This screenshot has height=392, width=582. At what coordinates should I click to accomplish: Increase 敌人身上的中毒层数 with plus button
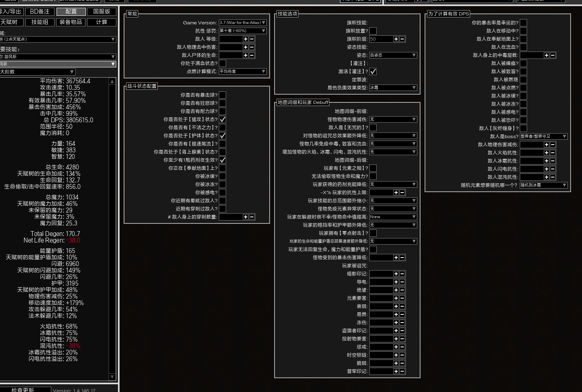pyautogui.click(x=546, y=55)
